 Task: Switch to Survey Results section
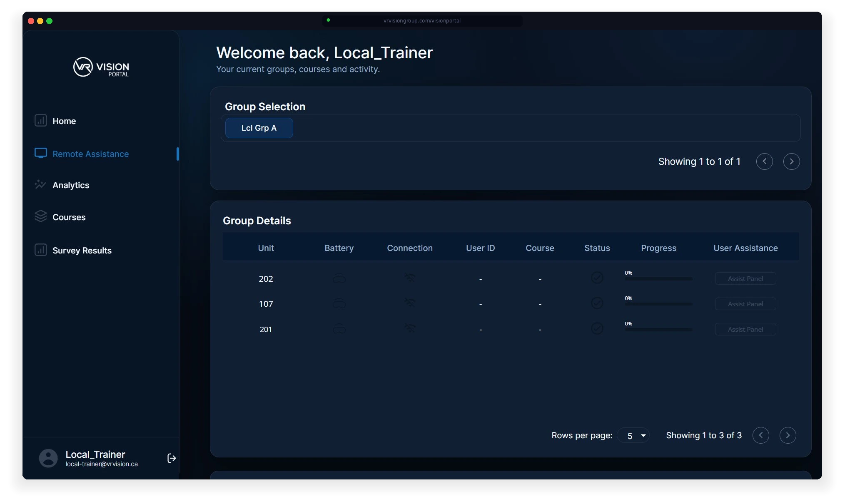point(82,250)
